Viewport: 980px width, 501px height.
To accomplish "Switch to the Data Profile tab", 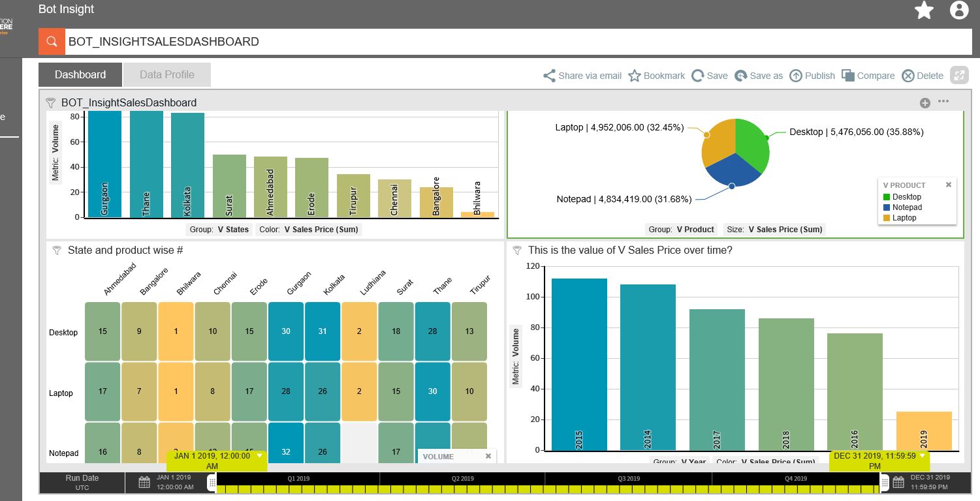I will 167,75.
